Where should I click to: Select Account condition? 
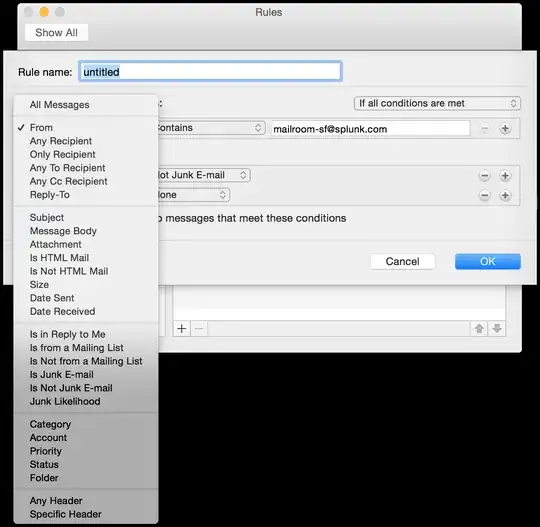[x=86, y=437]
